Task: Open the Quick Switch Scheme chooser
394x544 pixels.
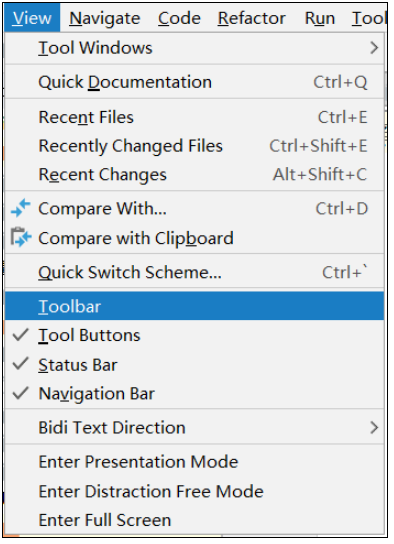Action: coord(195,272)
